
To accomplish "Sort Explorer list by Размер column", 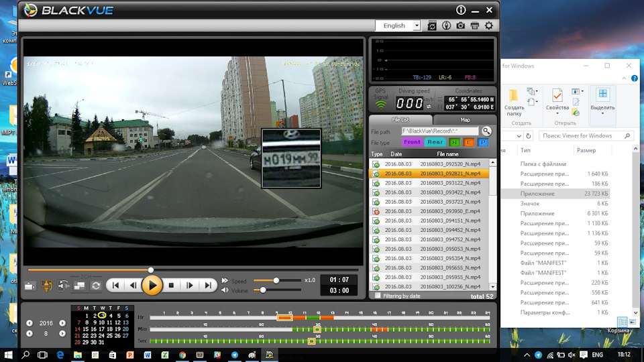I will [x=586, y=150].
